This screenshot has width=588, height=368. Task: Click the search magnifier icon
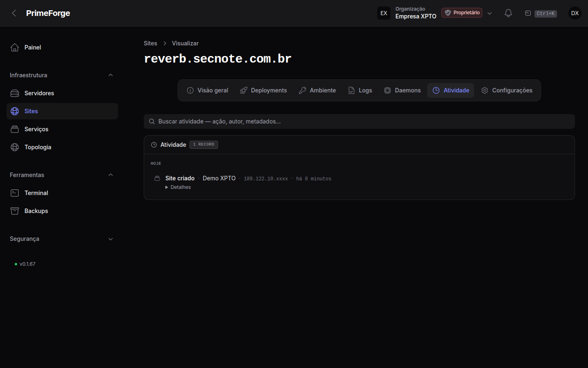tap(152, 121)
